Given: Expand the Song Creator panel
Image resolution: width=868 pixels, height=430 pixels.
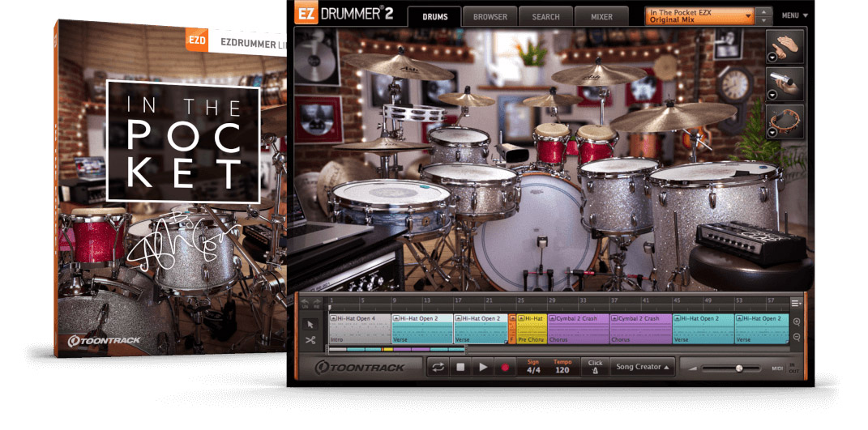Looking at the screenshot, I should tap(642, 367).
